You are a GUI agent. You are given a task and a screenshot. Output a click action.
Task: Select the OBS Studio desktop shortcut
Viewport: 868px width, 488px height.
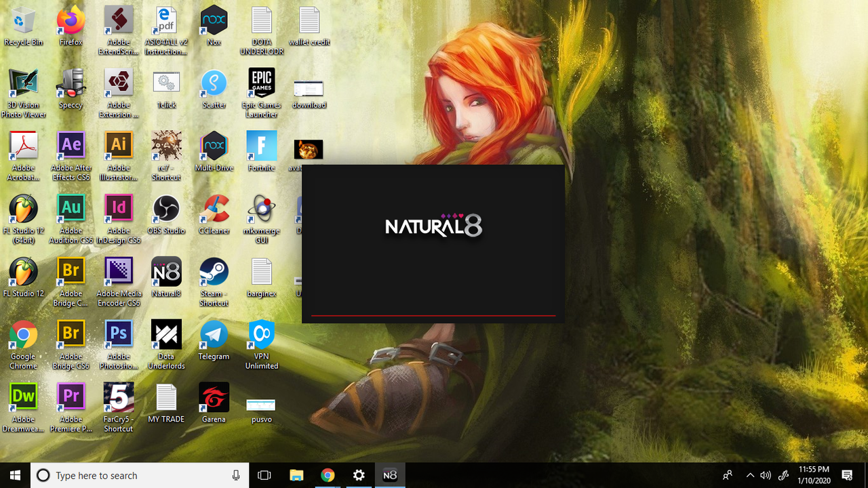(x=166, y=215)
